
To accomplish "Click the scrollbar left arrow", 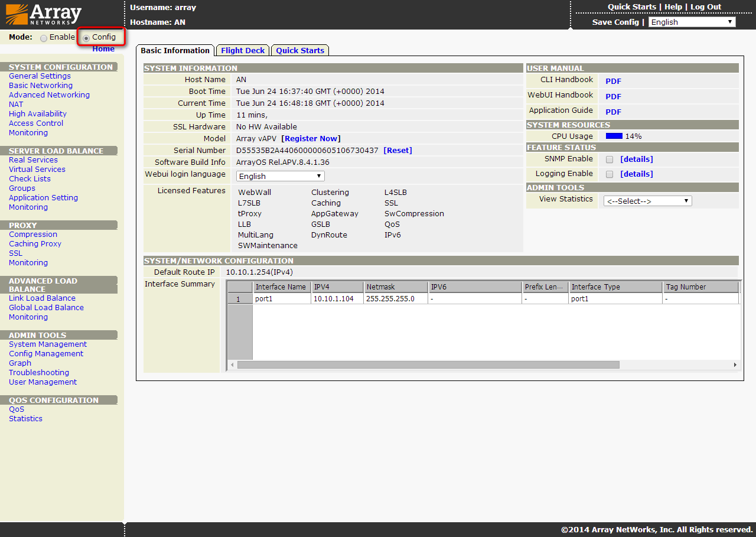I will [x=232, y=364].
